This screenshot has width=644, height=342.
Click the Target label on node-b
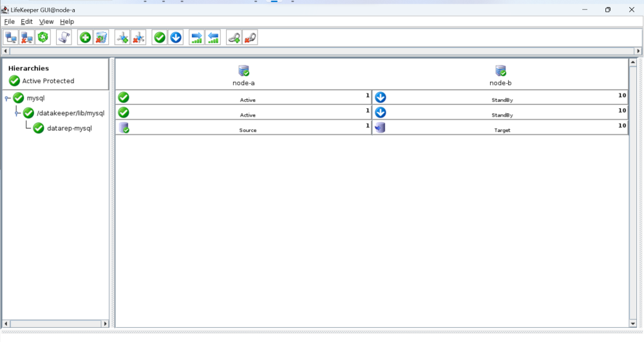click(502, 130)
